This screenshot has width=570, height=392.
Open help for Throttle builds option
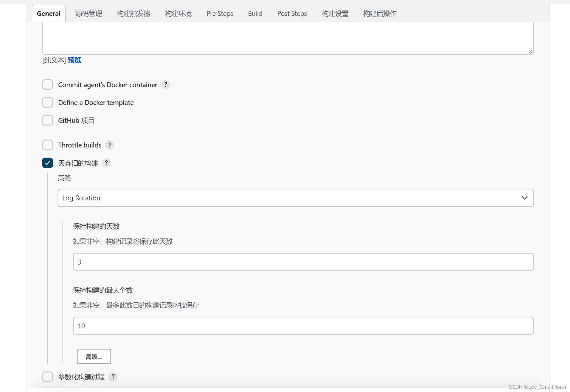tap(110, 145)
